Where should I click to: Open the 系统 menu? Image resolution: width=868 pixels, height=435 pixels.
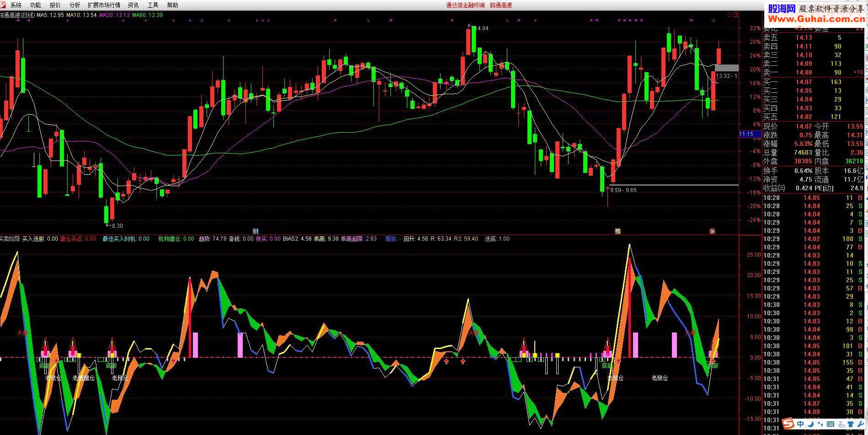point(16,5)
